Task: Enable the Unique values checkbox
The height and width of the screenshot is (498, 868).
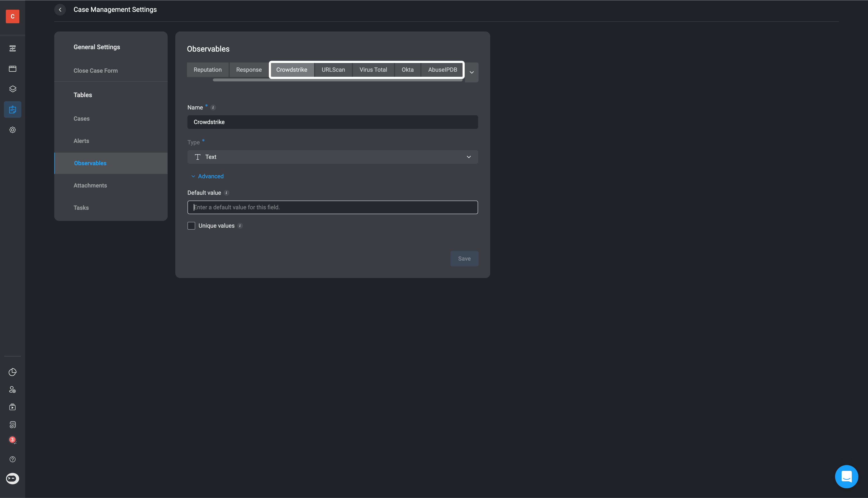Action: 191,226
